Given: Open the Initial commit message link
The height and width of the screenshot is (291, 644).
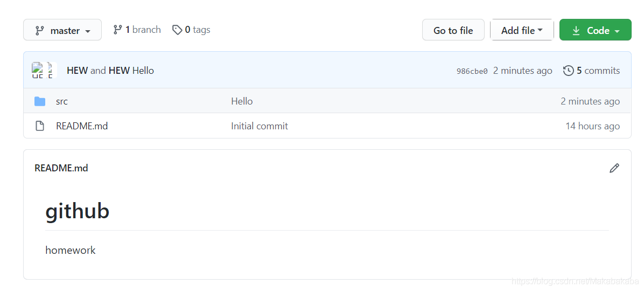Looking at the screenshot, I should (260, 126).
